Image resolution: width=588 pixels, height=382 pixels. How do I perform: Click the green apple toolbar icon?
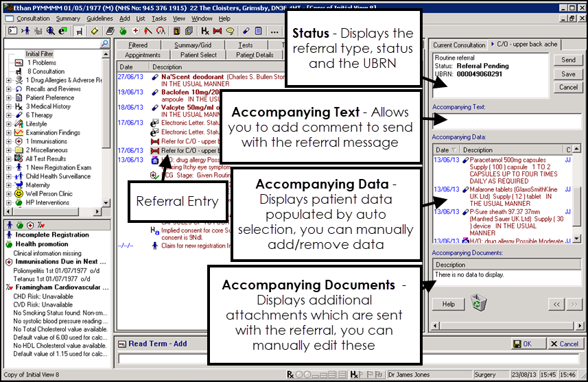coord(121,32)
